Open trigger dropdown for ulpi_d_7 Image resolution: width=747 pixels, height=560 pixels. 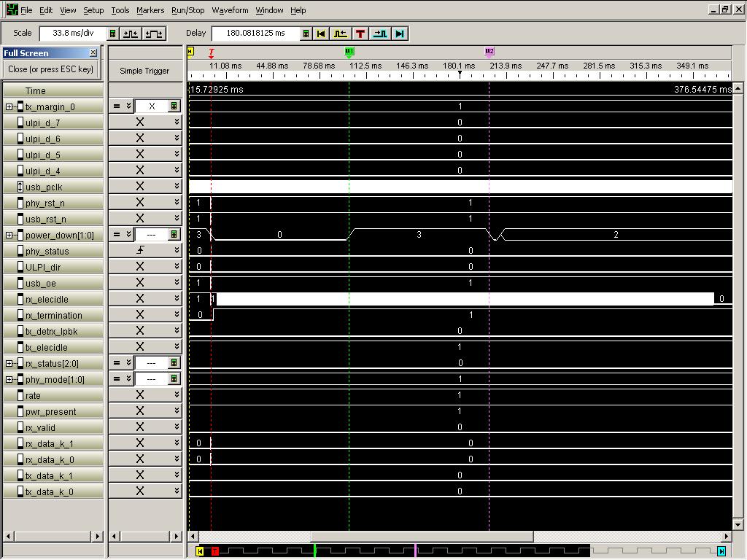click(177, 122)
